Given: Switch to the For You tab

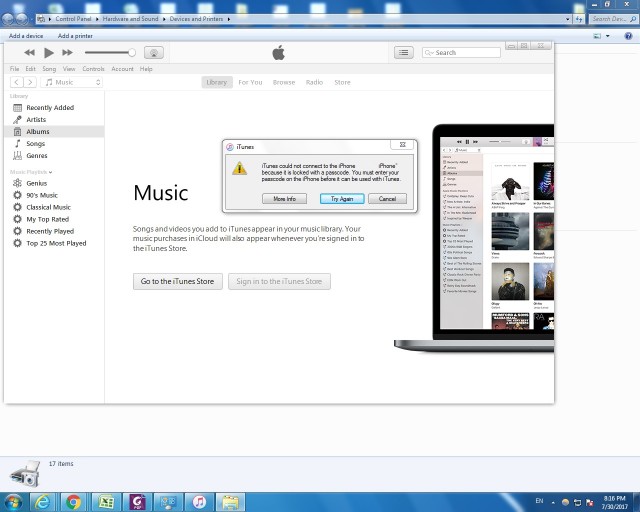Looking at the screenshot, I should click(250, 82).
